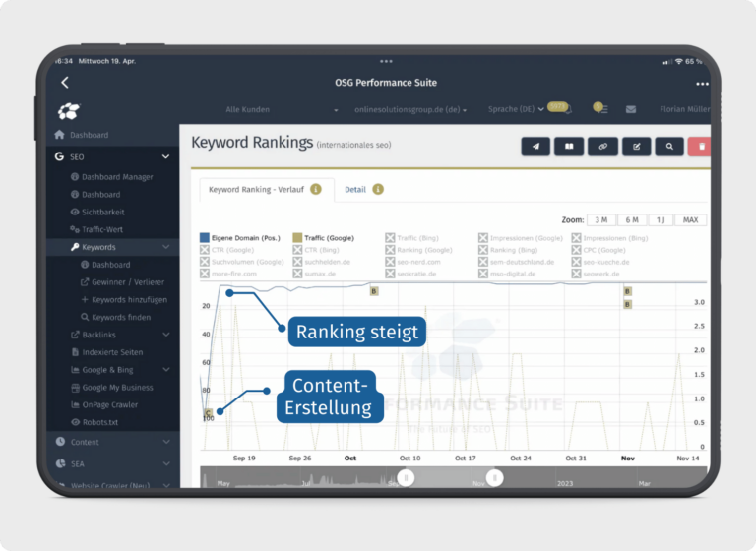Screen dimensions: 756x551
Task: Open the Dashboard home icon item
Action: click(82, 135)
